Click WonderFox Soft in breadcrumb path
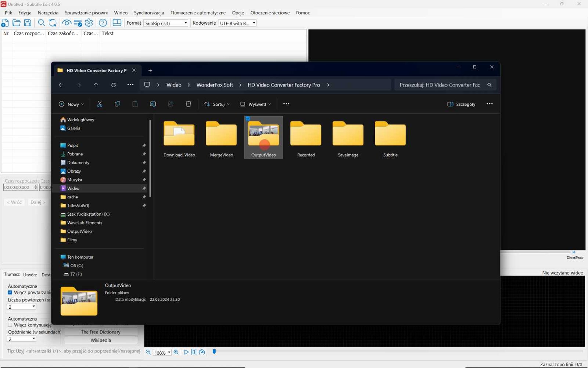The image size is (588, 368). pyautogui.click(x=215, y=85)
